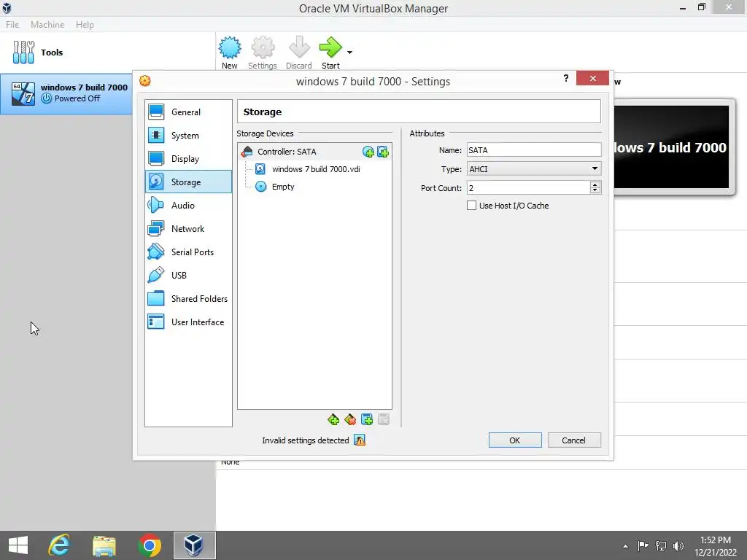Screen dimensions: 747x560
Task: Open File Explorer from the taskbar
Action: [x=104, y=545]
